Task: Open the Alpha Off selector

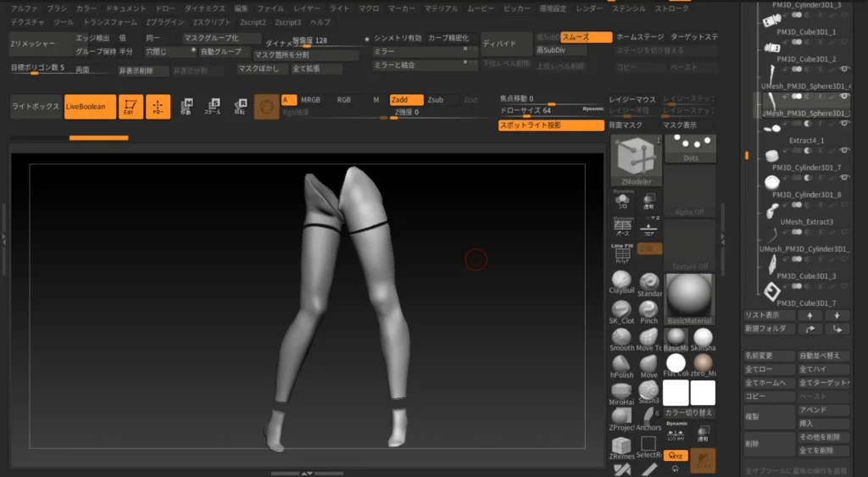Action: 689,191
